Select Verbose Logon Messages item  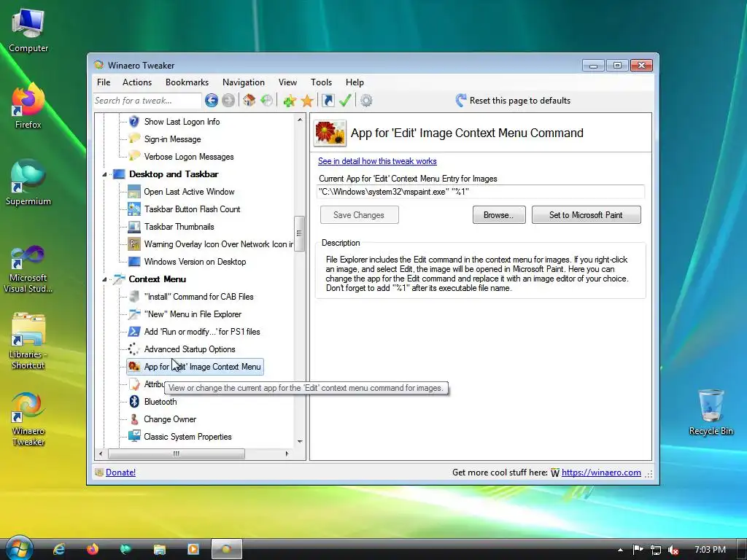click(x=189, y=157)
